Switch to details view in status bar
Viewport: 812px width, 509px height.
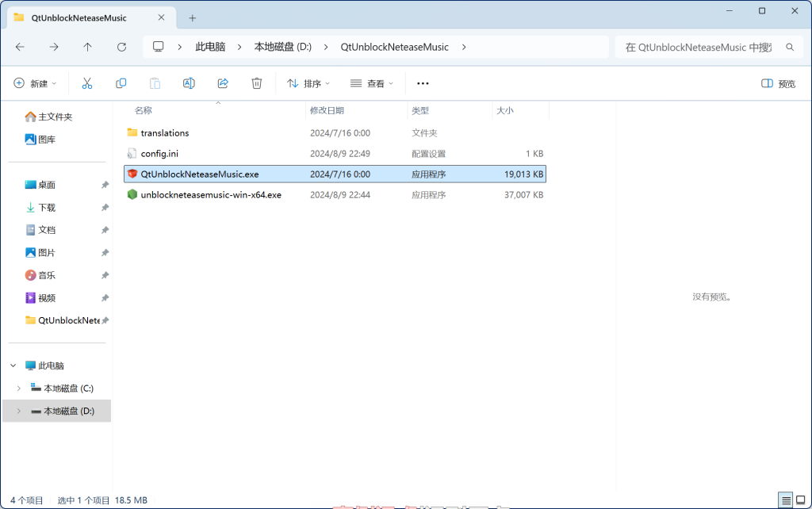(x=785, y=500)
